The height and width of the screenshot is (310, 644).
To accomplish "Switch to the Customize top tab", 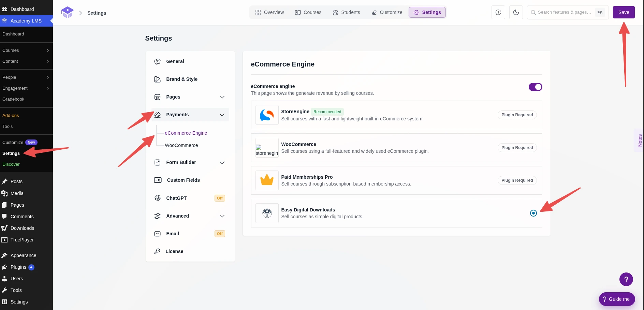I will coord(387,12).
